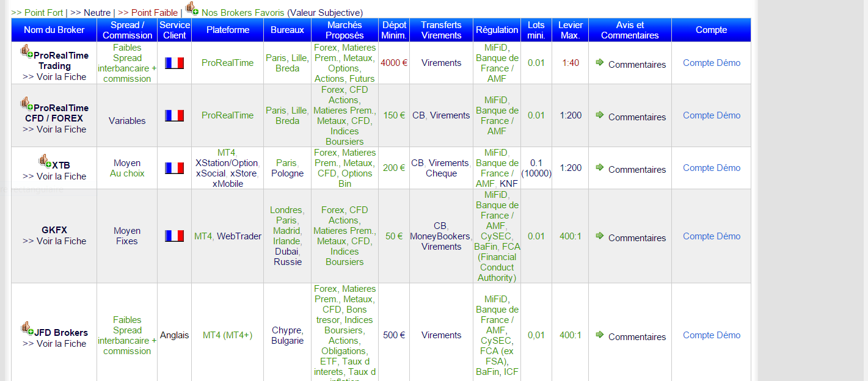Click Nos Brokers Favoris legend text

click(243, 13)
